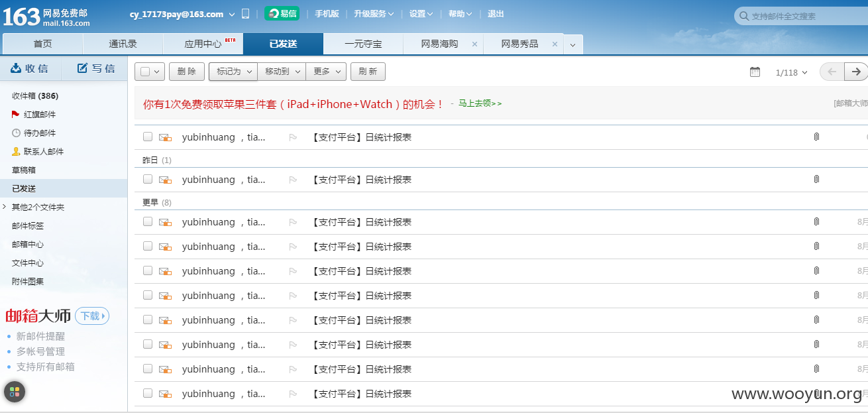The image size is (868, 413).
Task: Toggle flag on email above 昨日 heading
Action: (x=293, y=137)
